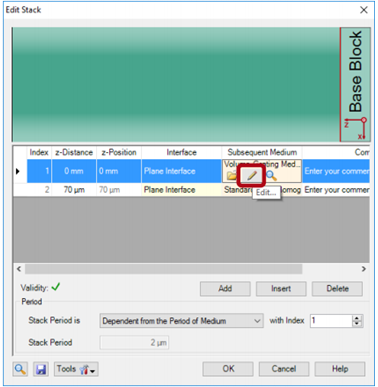Expand the Stack Period is combo box

pyautogui.click(x=181, y=321)
